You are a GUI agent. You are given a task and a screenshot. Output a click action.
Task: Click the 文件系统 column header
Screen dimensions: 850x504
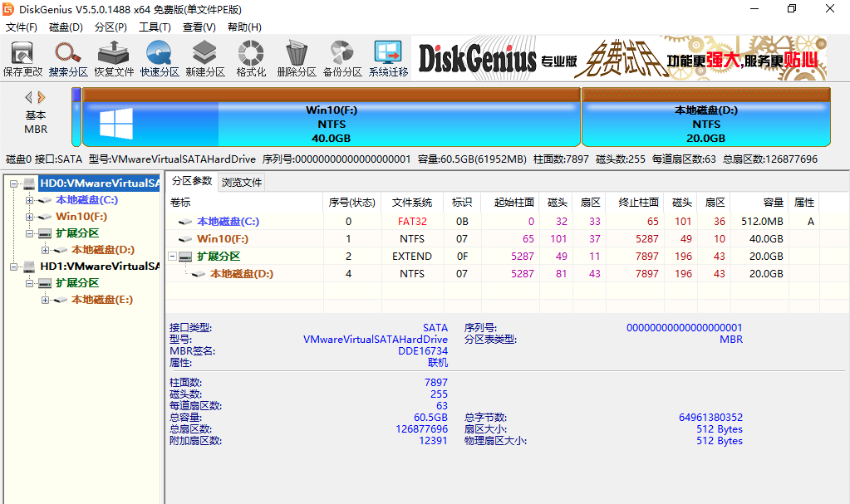click(412, 202)
